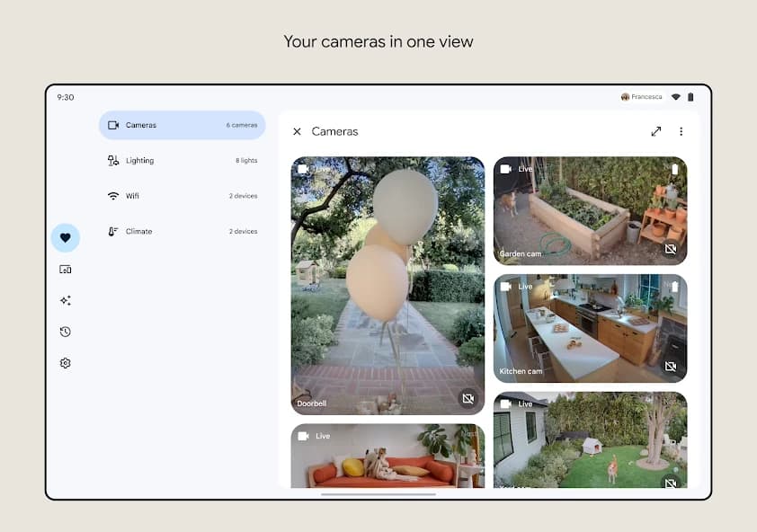The image size is (757, 532).
Task: Check the Garden cam battery indicator
Action: point(675,168)
